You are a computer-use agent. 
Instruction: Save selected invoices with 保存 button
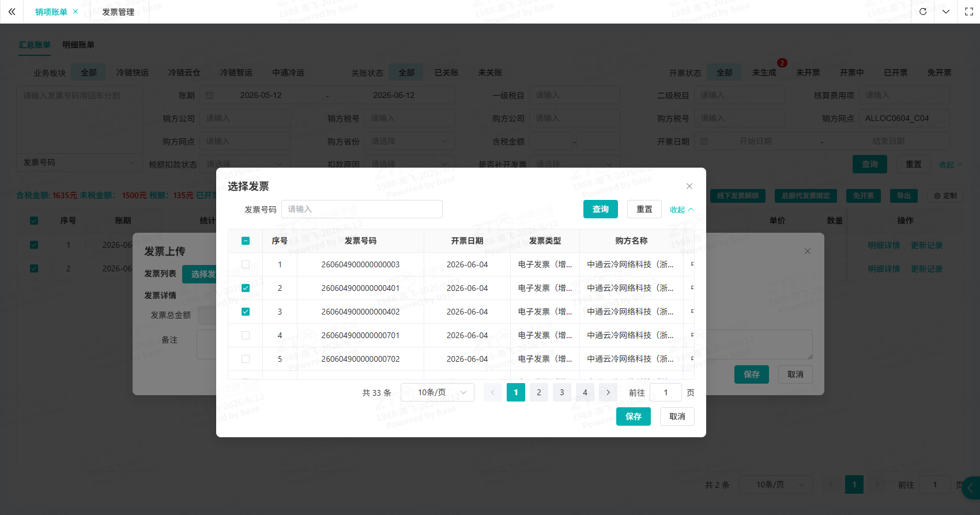(x=634, y=416)
